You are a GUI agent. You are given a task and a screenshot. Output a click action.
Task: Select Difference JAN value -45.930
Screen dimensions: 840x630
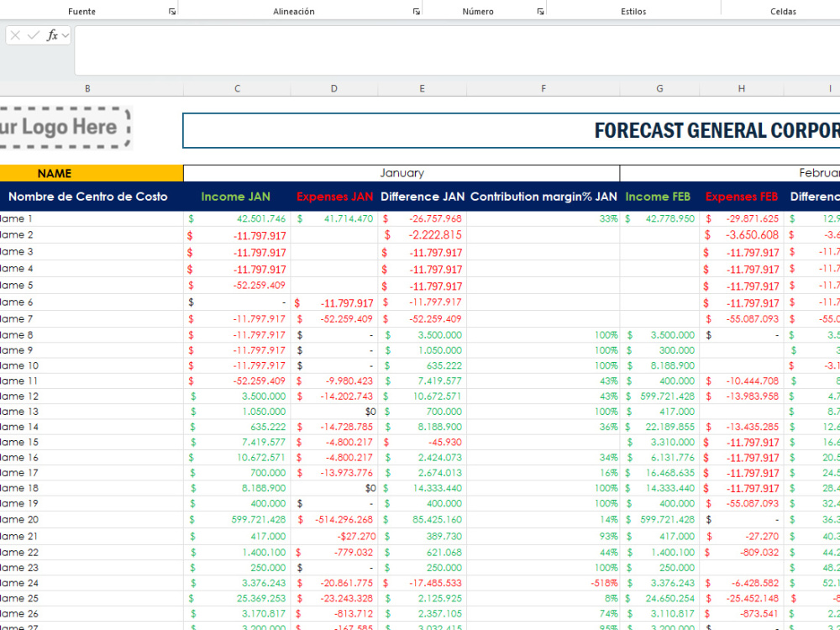pos(423,442)
